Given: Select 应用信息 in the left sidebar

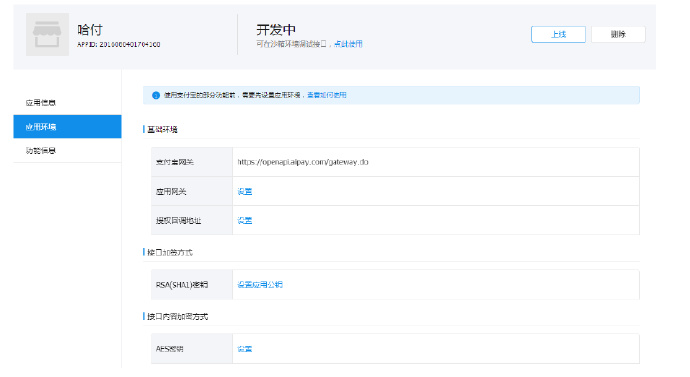Looking at the screenshot, I should 40,103.
